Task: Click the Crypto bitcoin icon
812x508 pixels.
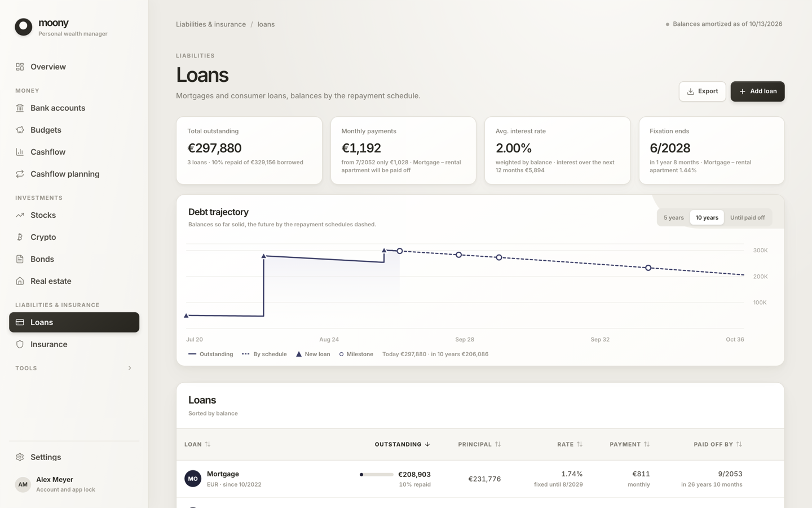Action: [x=20, y=237]
